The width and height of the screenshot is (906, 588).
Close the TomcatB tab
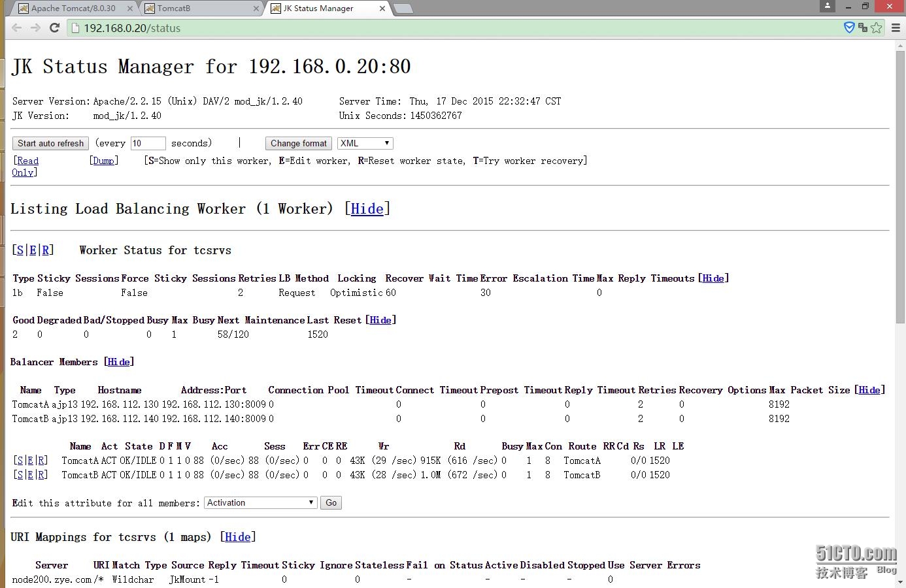point(256,8)
